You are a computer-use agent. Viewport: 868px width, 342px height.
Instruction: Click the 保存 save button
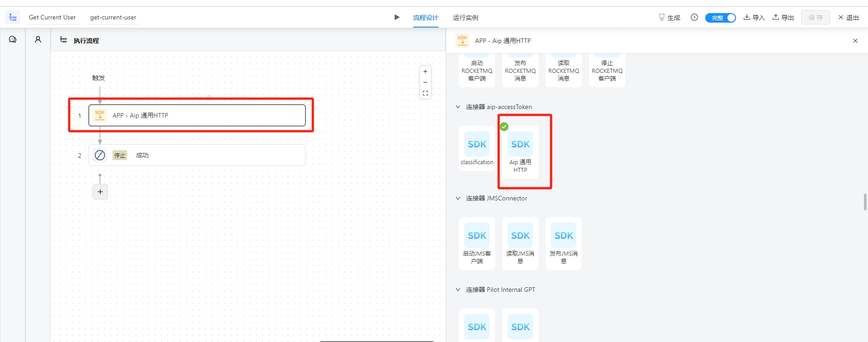click(816, 18)
